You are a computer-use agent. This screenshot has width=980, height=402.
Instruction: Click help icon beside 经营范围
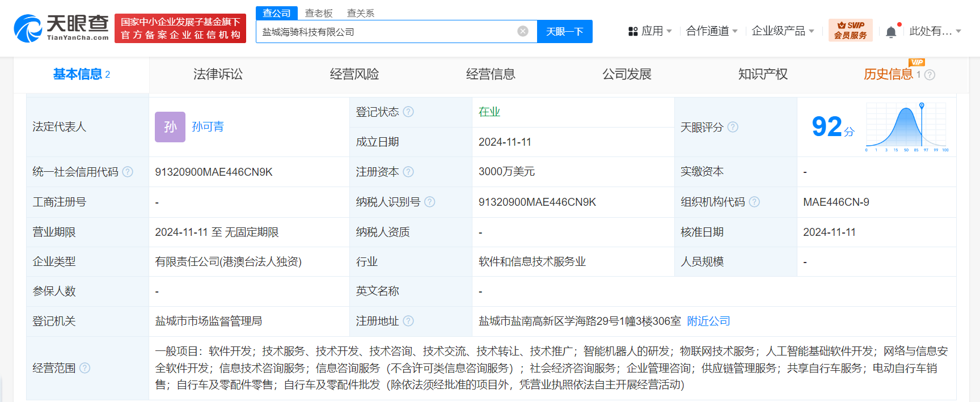tap(85, 368)
